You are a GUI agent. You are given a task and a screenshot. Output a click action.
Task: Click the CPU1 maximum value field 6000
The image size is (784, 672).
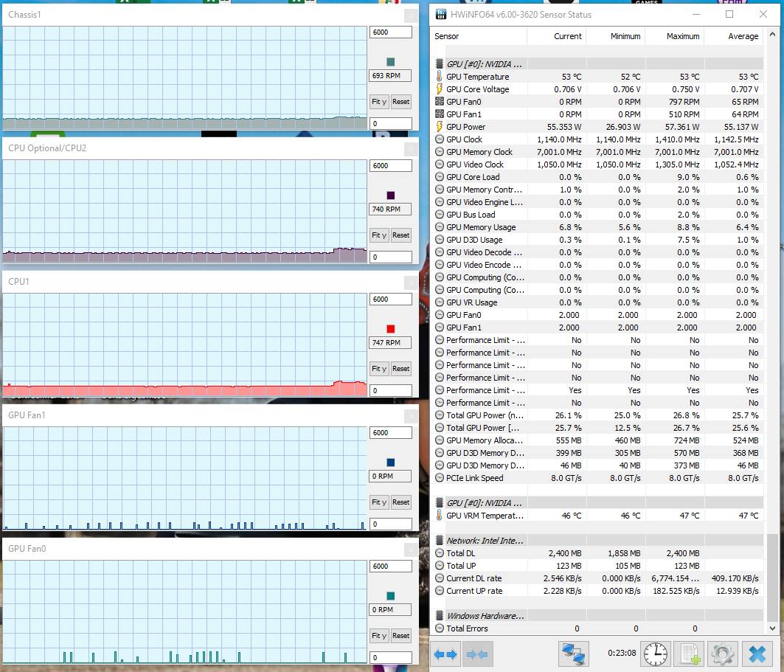click(390, 299)
